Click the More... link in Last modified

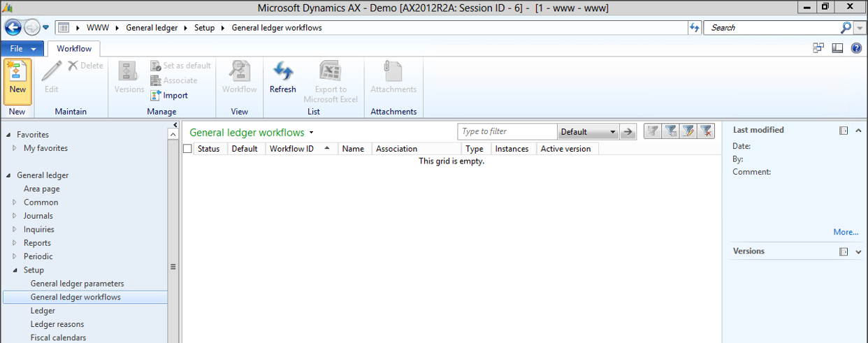point(845,232)
